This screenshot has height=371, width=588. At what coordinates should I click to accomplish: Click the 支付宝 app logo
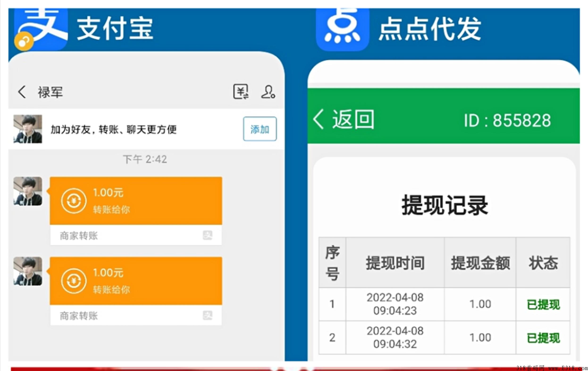(41, 29)
